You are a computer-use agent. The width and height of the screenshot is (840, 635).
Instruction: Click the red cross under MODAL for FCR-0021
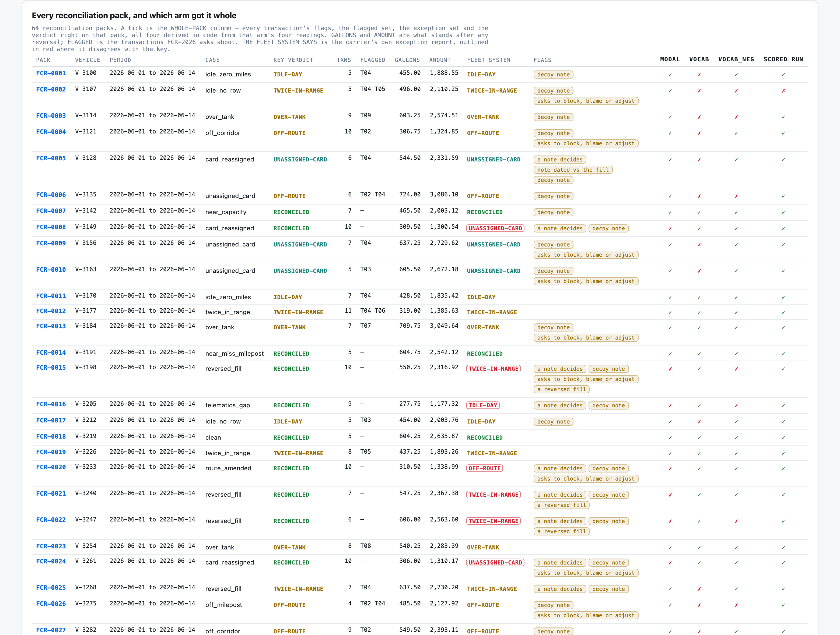pos(670,495)
